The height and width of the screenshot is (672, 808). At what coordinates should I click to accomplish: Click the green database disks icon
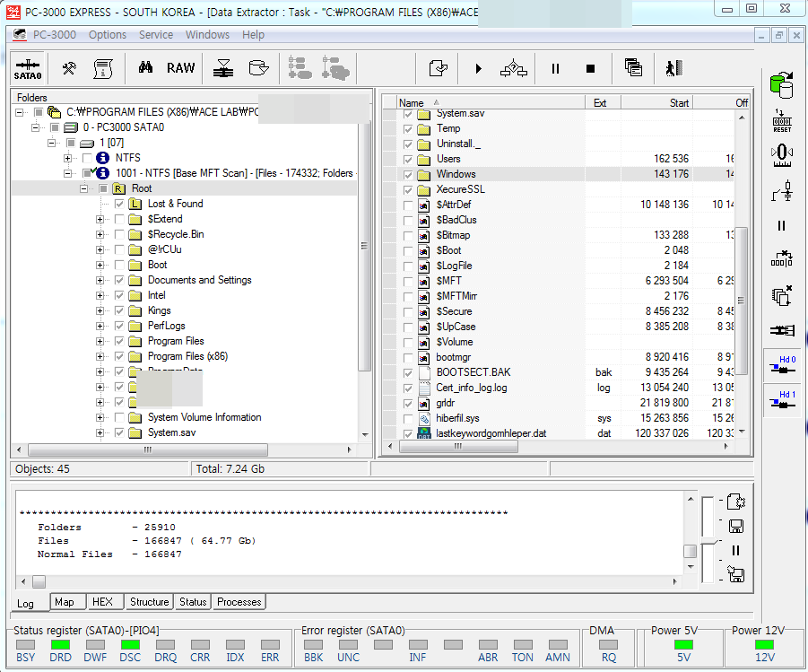tap(781, 85)
